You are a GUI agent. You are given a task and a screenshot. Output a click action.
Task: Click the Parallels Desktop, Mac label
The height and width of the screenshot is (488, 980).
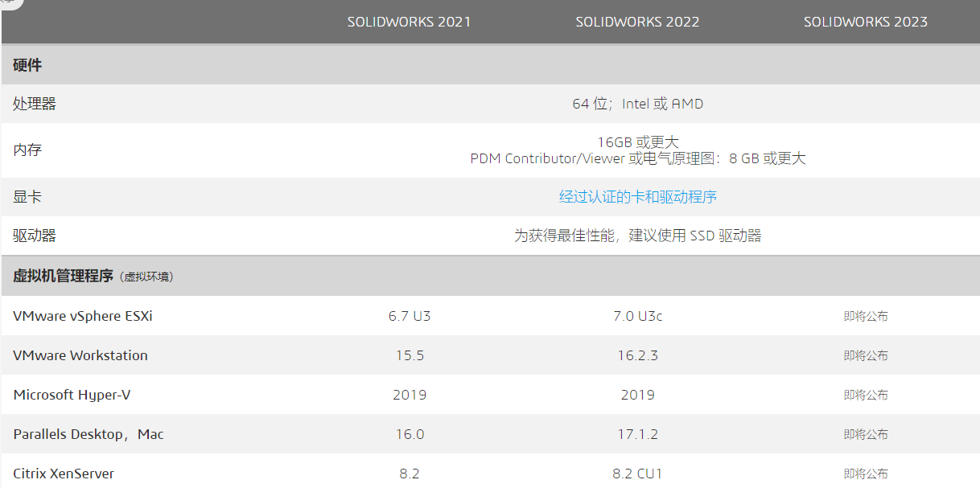[x=89, y=434]
